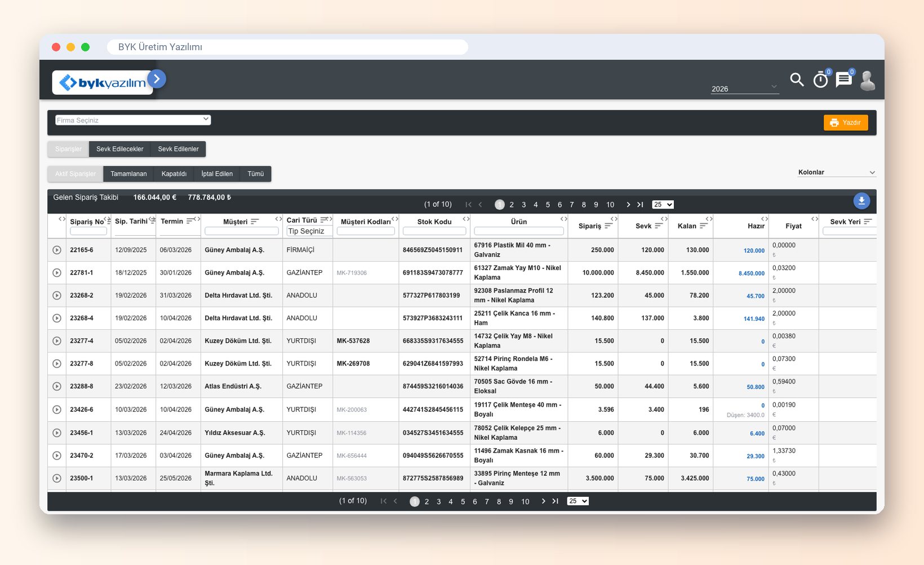Focus the Sipariş No filter field
Screen dimensions: 924x565
[x=88, y=231]
